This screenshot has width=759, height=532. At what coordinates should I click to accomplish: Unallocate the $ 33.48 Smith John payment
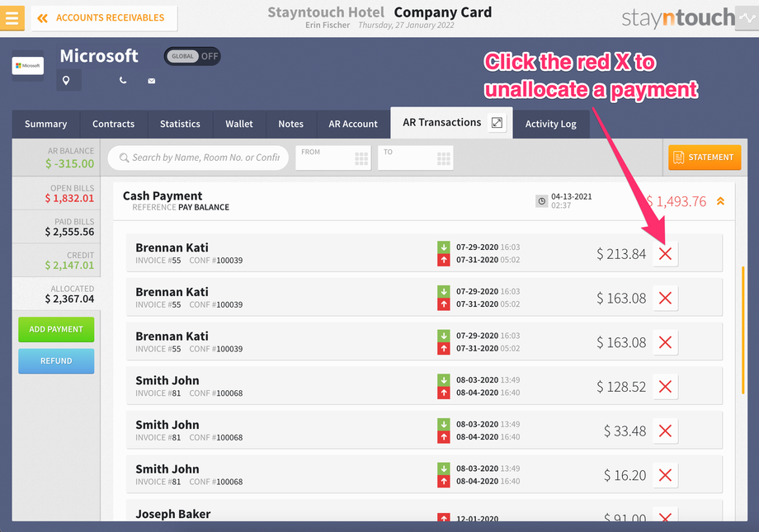tap(665, 431)
